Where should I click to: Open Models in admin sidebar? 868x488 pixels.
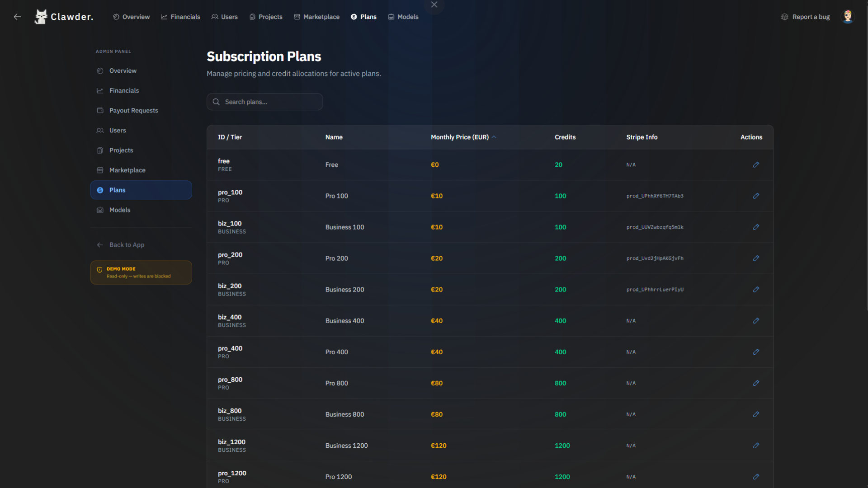click(x=141, y=210)
